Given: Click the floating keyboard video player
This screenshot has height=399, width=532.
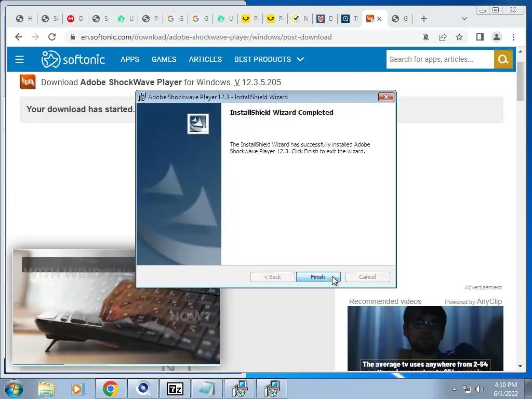Looking at the screenshot, I should (x=116, y=307).
